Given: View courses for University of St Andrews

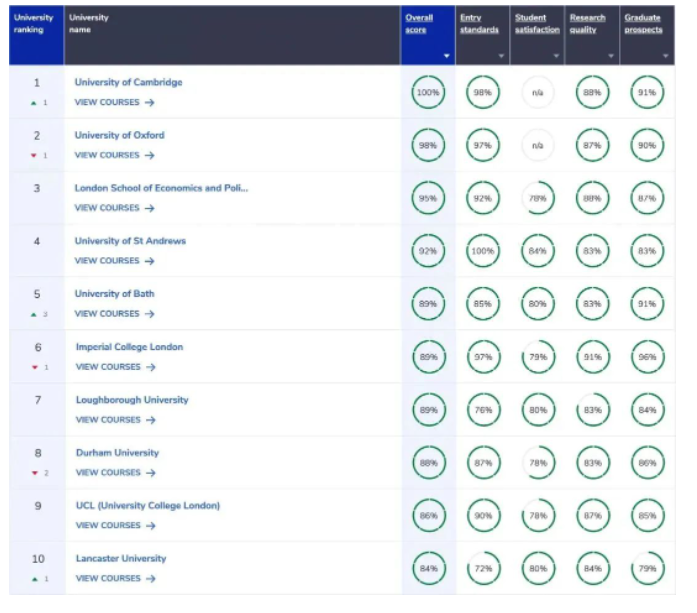Looking at the screenshot, I should [114, 261].
